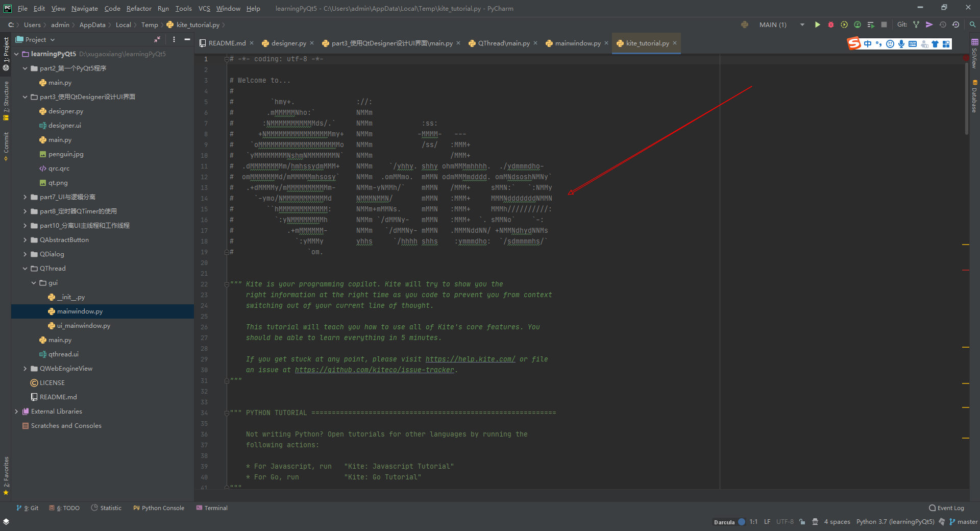Click the concurrency diagram run icon
The width and height of the screenshot is (980, 531).
point(871,25)
